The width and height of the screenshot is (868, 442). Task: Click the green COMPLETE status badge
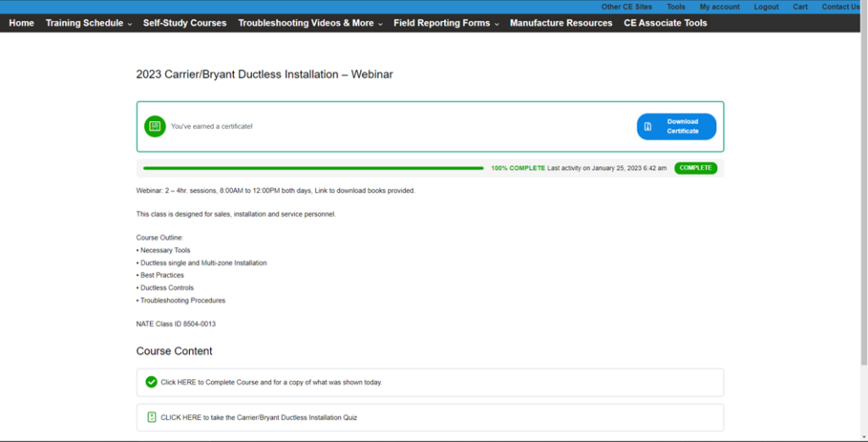(x=695, y=169)
